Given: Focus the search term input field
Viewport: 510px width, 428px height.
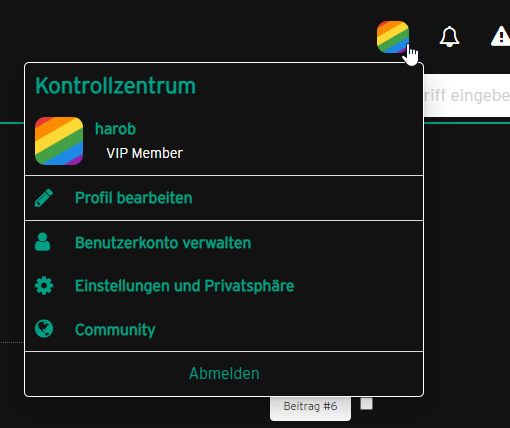Looking at the screenshot, I should (x=467, y=95).
